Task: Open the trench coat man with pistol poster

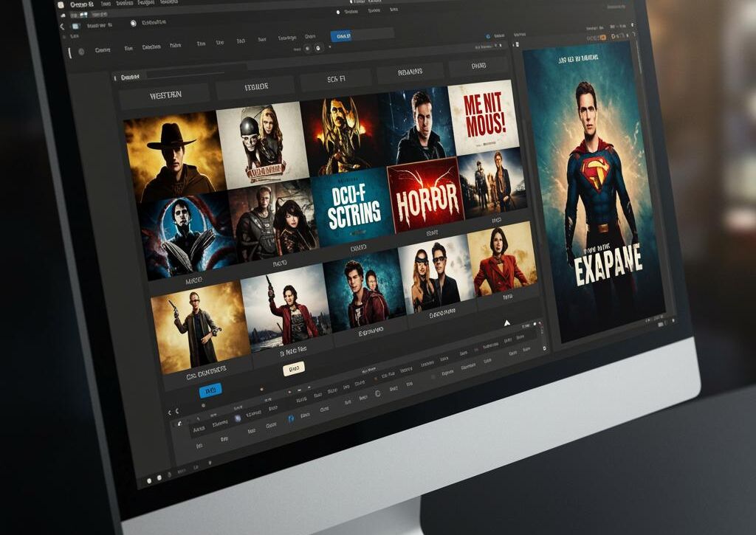Action: (x=201, y=328)
